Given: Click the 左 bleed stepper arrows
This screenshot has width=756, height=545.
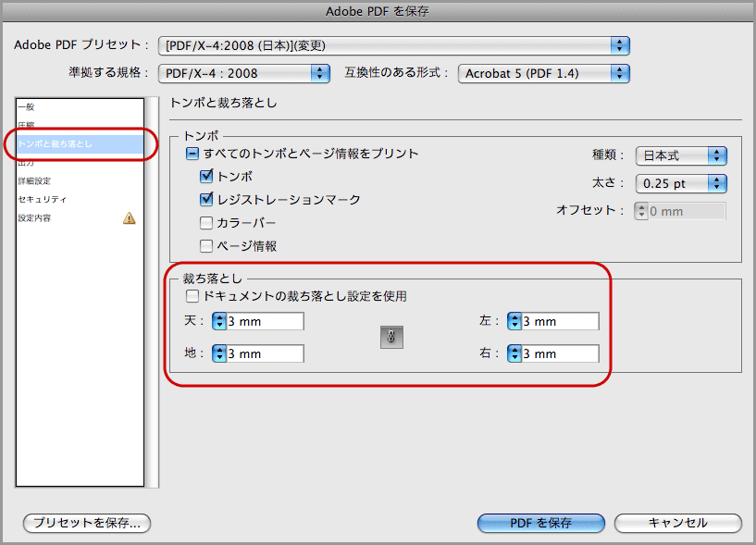Looking at the screenshot, I should [514, 321].
